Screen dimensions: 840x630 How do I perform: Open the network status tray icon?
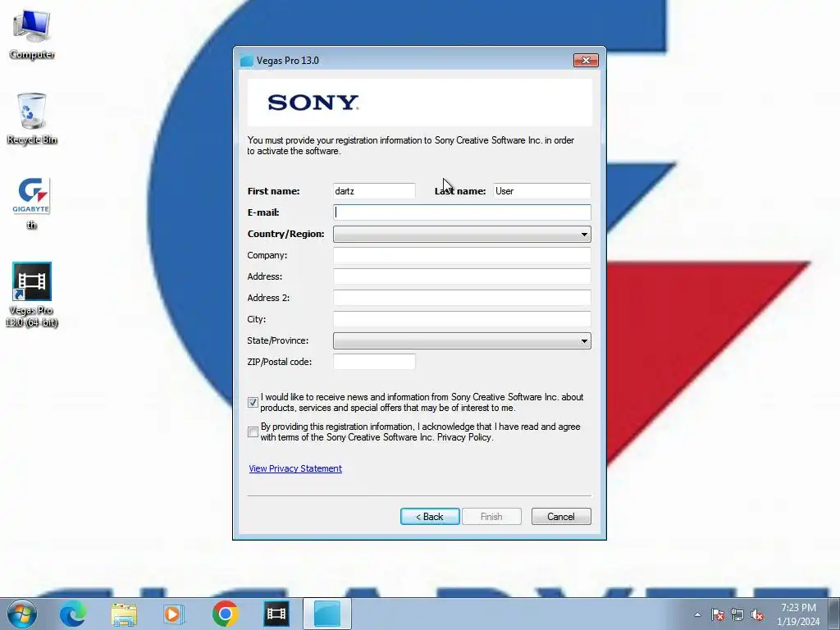[x=737, y=614]
